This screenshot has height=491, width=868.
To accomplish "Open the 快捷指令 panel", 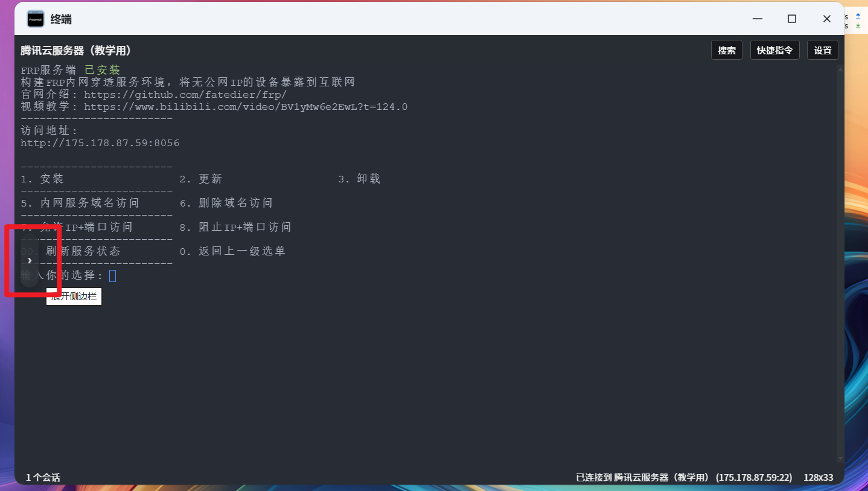I will (774, 50).
